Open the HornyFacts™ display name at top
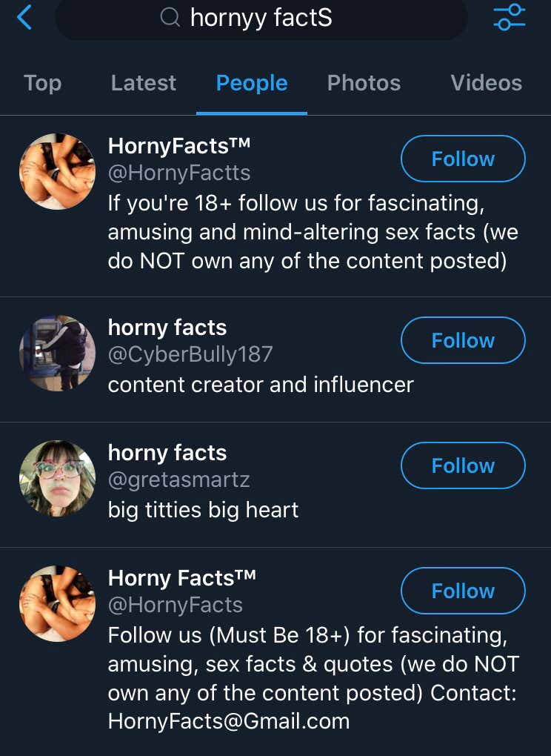The width and height of the screenshot is (551, 756). click(179, 146)
